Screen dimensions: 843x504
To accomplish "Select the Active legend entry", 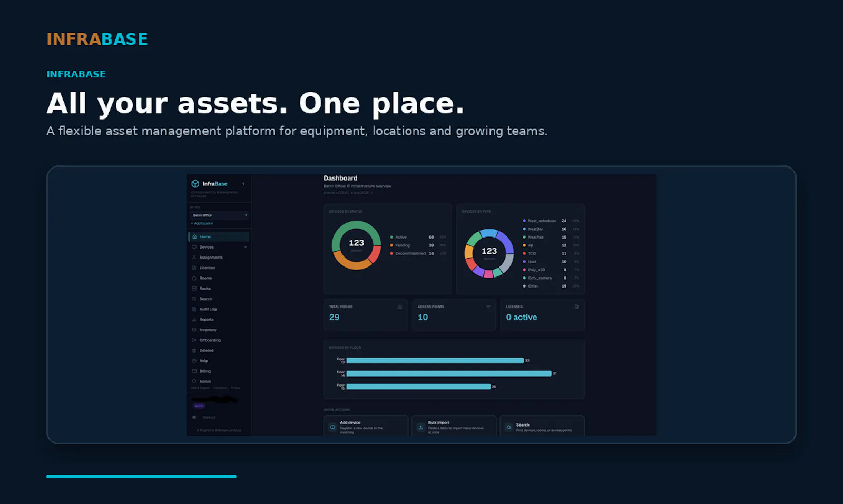I will pyautogui.click(x=418, y=238).
